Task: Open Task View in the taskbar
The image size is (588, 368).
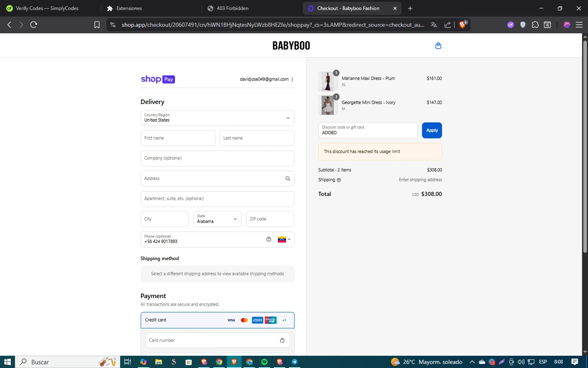Action: pyautogui.click(x=127, y=362)
